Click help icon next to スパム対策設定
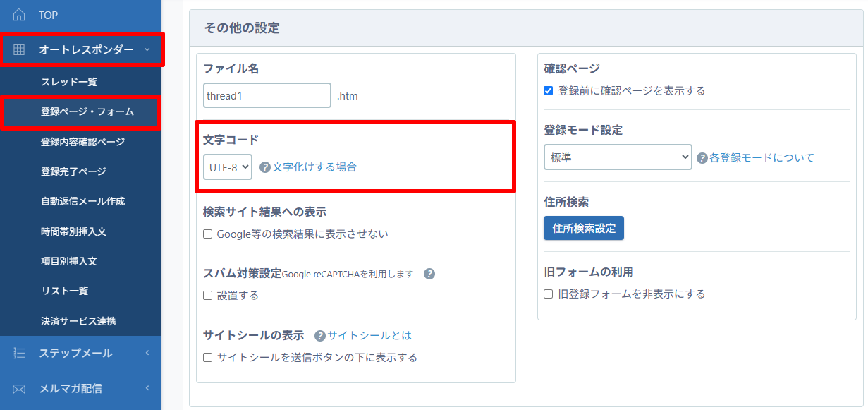868x410 pixels. click(429, 274)
